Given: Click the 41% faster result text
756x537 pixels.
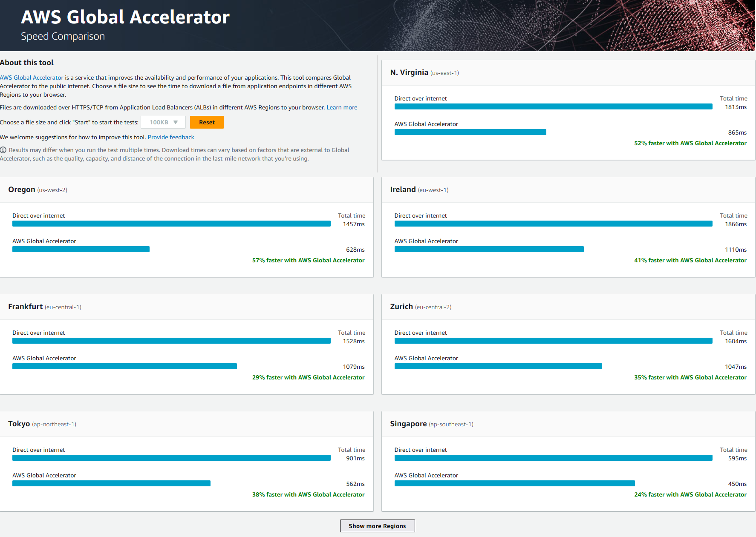Looking at the screenshot, I should pos(690,260).
